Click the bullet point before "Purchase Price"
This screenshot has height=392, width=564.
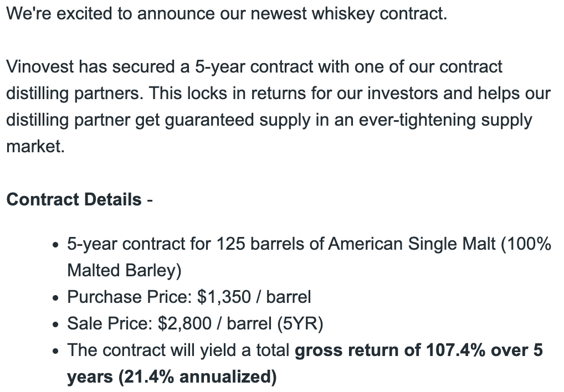(55, 298)
